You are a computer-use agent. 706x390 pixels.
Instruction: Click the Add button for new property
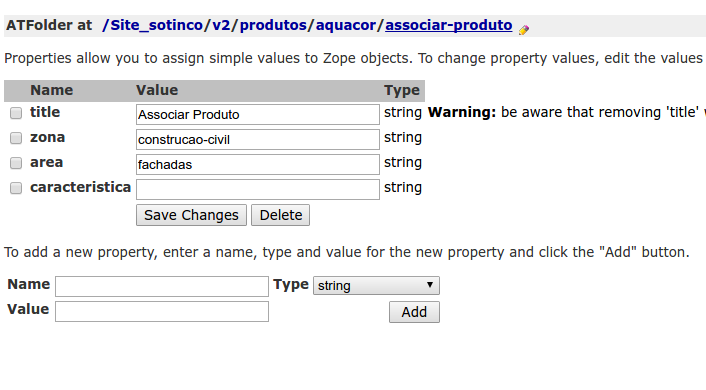click(x=414, y=312)
